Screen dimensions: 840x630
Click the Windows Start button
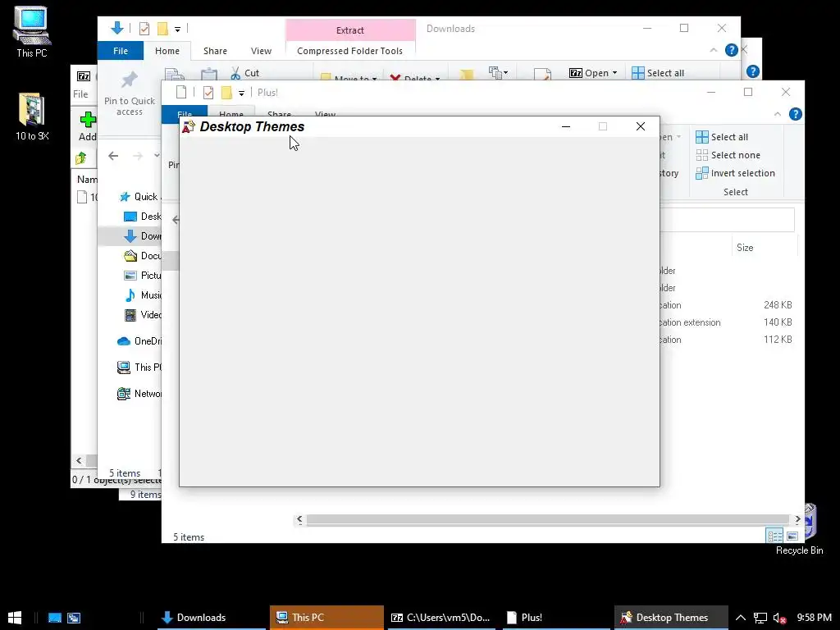coord(15,618)
